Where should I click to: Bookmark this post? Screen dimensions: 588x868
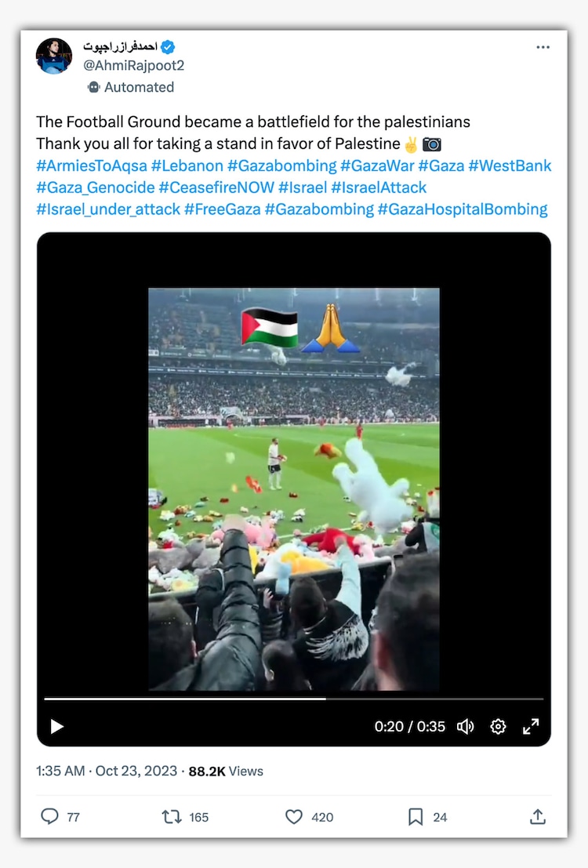click(416, 816)
